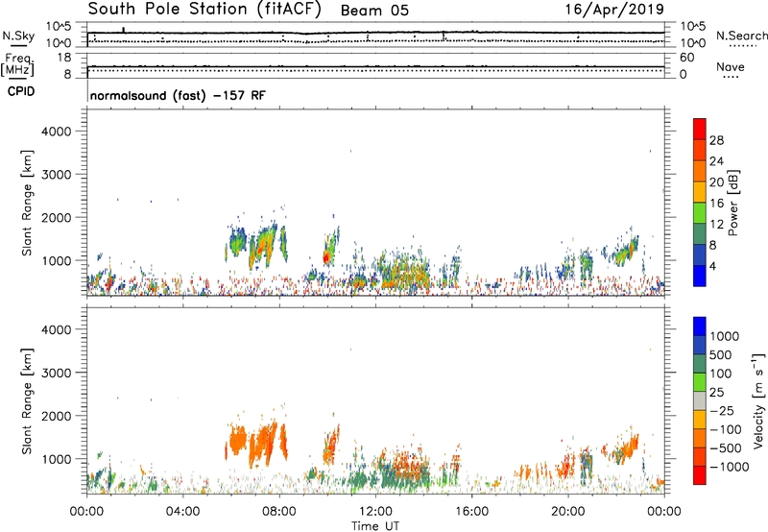
Task: Click the '12:00' time axis label
Action: coord(375,512)
